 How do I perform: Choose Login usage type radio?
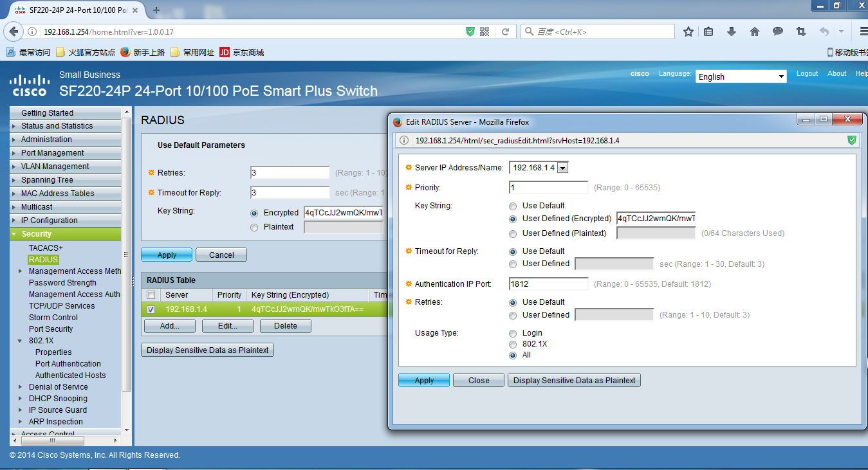coord(513,334)
